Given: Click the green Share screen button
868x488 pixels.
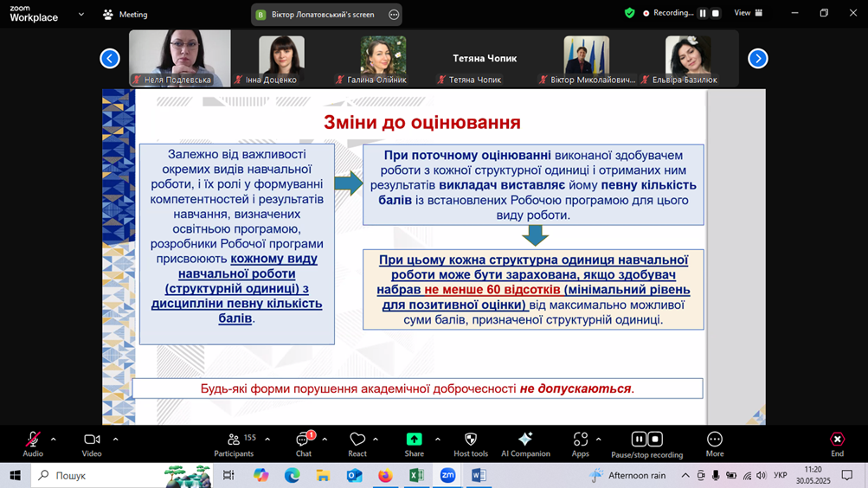Looking at the screenshot, I should coord(414,444).
